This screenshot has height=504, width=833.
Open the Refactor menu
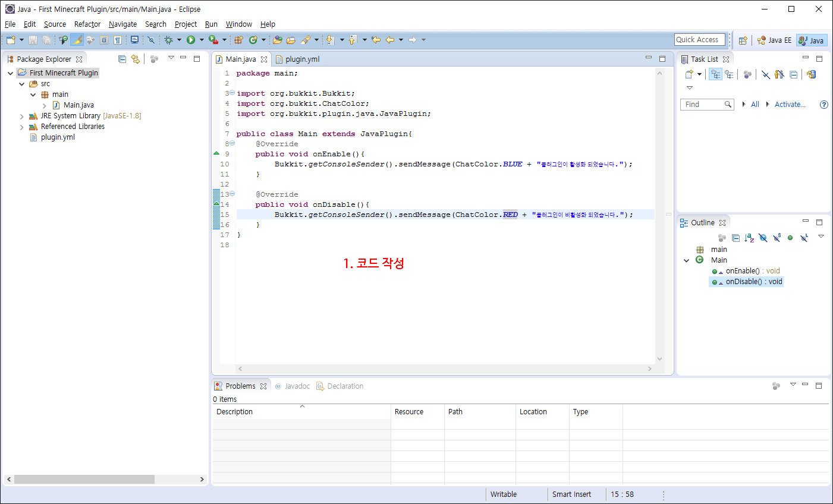(87, 24)
